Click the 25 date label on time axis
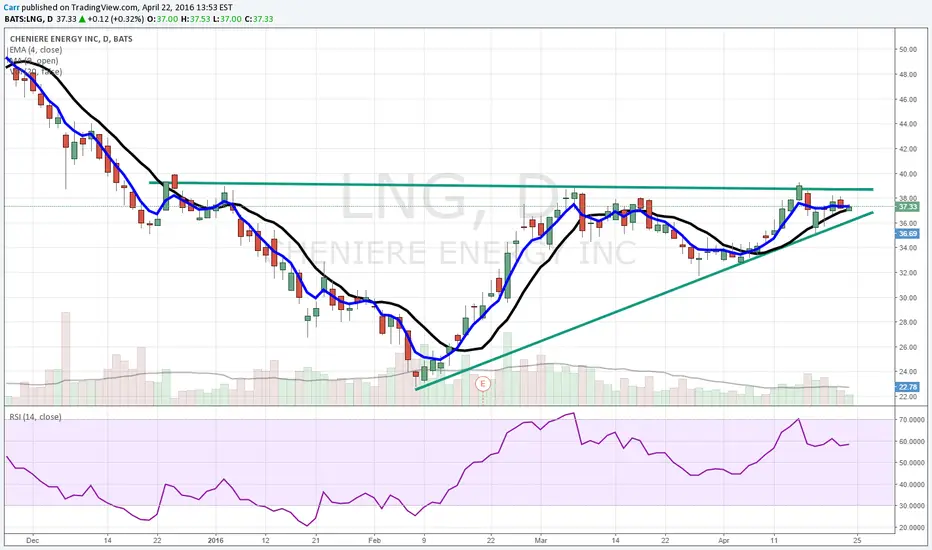The height and width of the screenshot is (550, 932). (x=857, y=540)
